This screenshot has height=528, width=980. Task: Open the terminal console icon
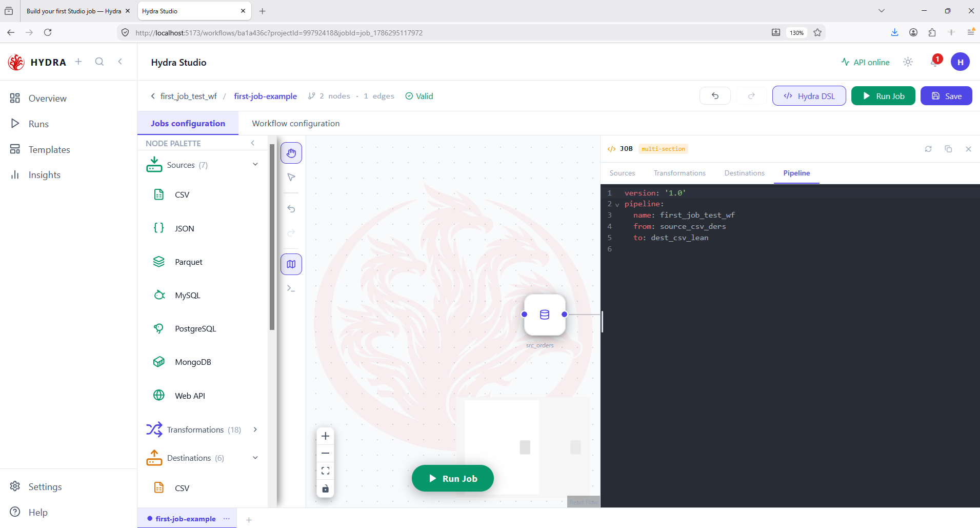[x=291, y=288]
